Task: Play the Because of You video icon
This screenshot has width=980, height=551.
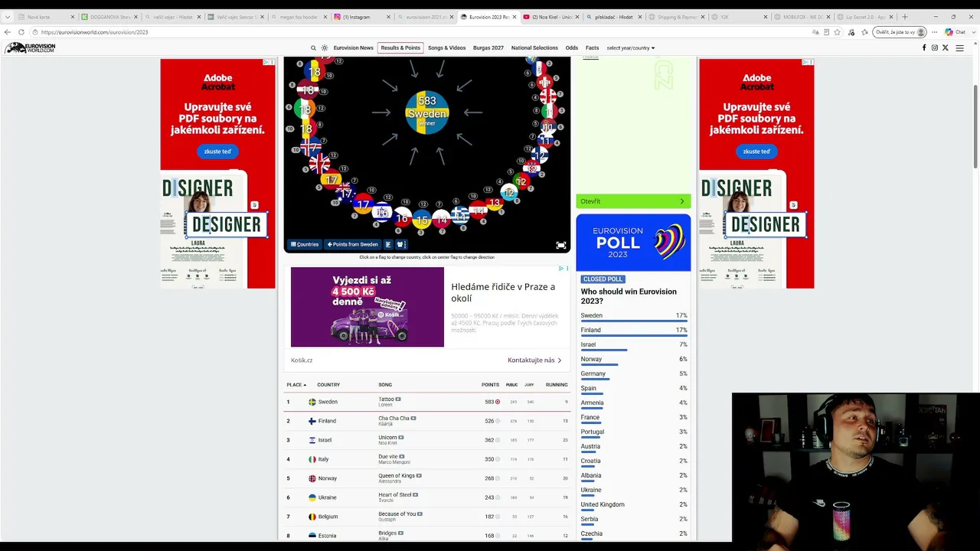Action: coord(420,514)
